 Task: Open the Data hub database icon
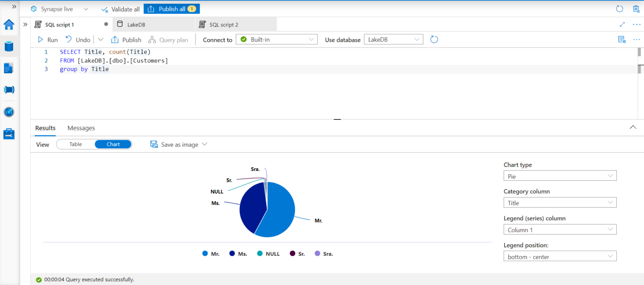click(x=9, y=46)
